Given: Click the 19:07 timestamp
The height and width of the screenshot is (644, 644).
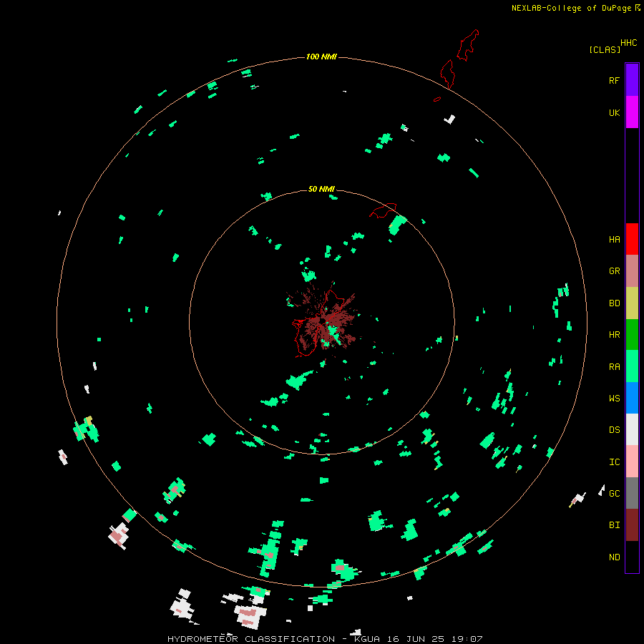Looking at the screenshot, I should (466, 639).
